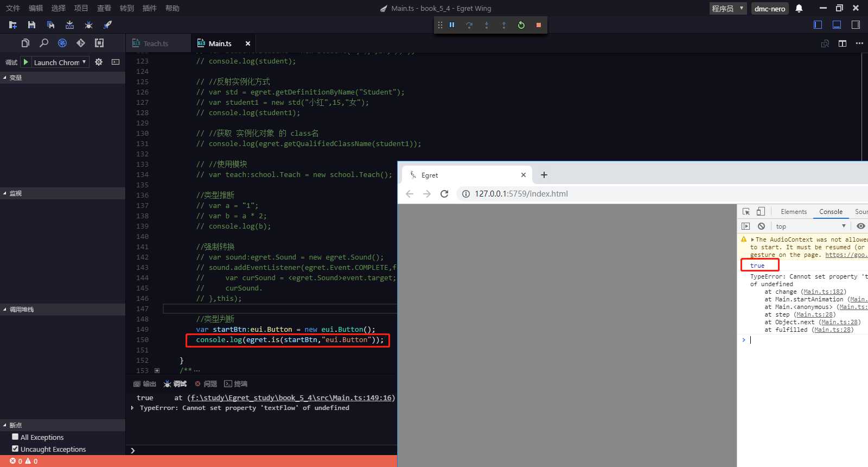Viewport: 868px width, 467px height.
Task: Open the 项目 menu
Action: pos(81,8)
